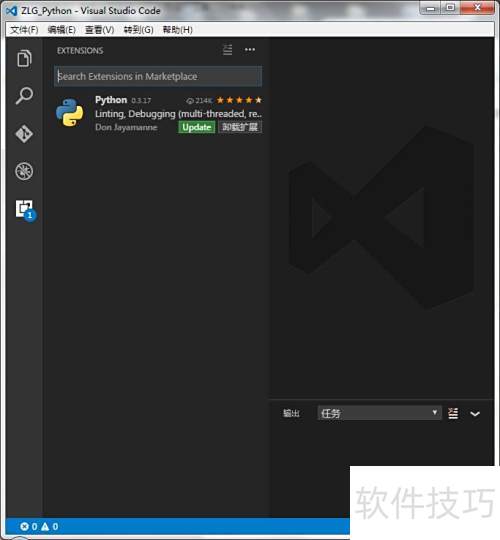Expand the 任务 output channel dropdown
Viewport: 500px width, 540px height.
point(379,413)
